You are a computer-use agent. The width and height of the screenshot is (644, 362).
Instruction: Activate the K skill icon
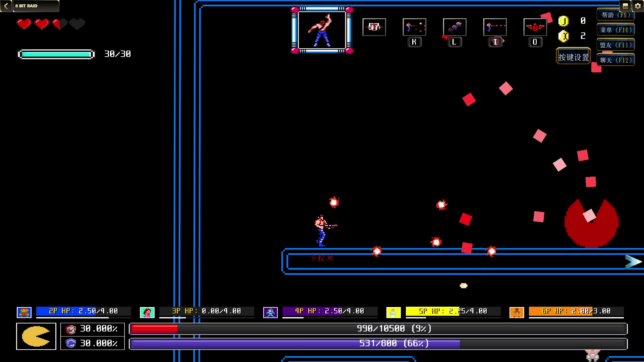click(414, 27)
